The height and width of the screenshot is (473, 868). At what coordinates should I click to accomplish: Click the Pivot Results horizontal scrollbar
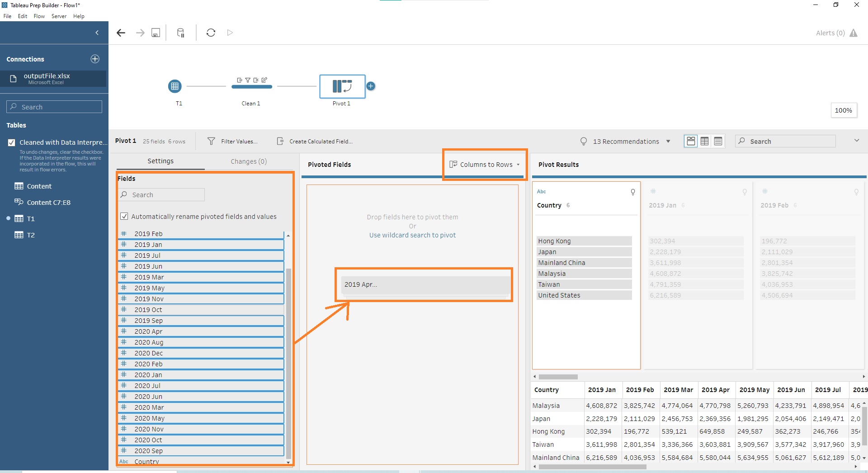coord(558,377)
